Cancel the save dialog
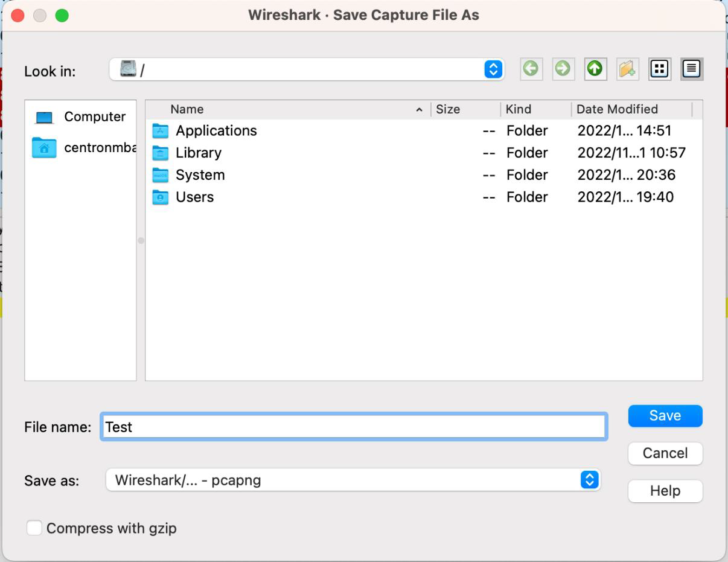The image size is (728, 562). click(665, 453)
